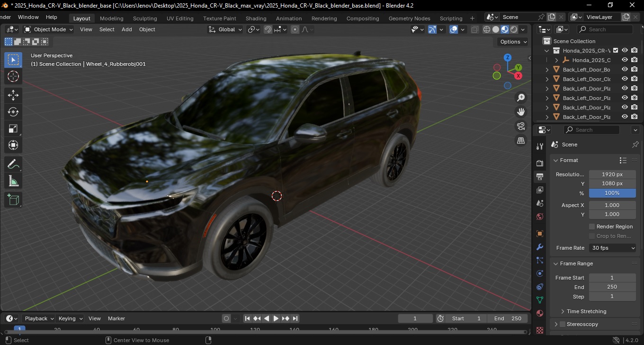Open the Object properties tab
Viewport: 644px width, 345px height.
pyautogui.click(x=540, y=234)
